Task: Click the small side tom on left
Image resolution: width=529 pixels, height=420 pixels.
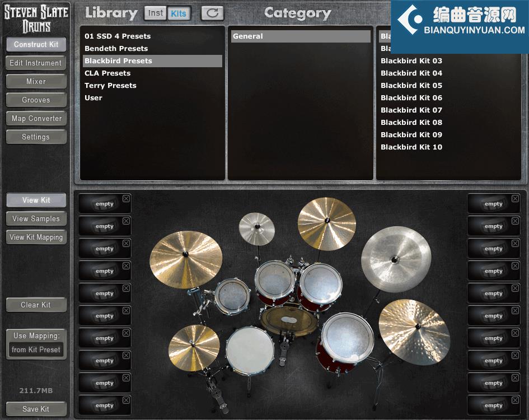Action: (x=232, y=296)
